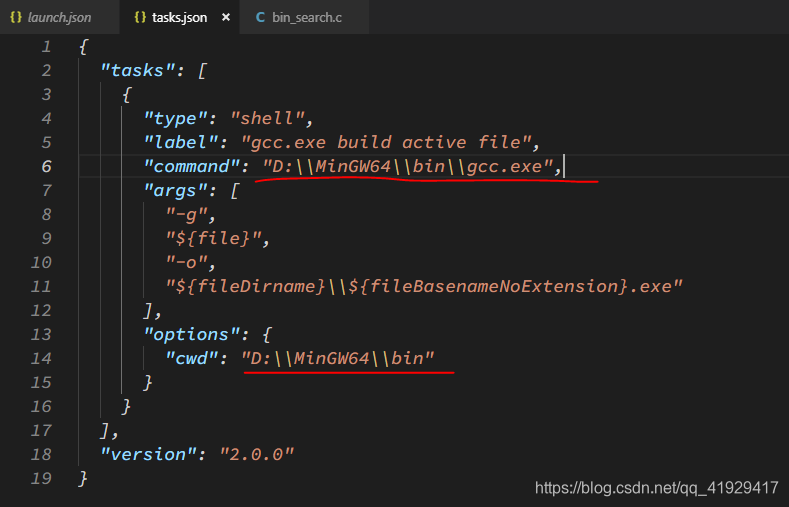Click the "type" key text
The image size is (789, 507).
(x=176, y=119)
